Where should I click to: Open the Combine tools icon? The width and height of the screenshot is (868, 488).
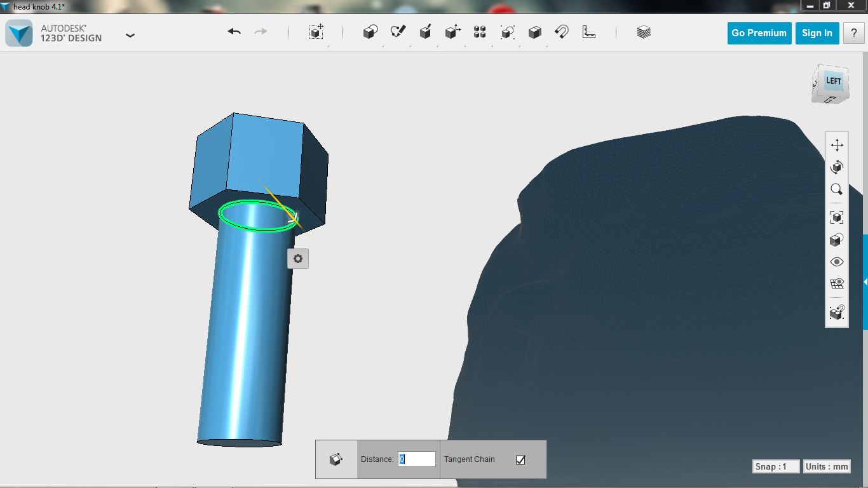pyautogui.click(x=534, y=32)
